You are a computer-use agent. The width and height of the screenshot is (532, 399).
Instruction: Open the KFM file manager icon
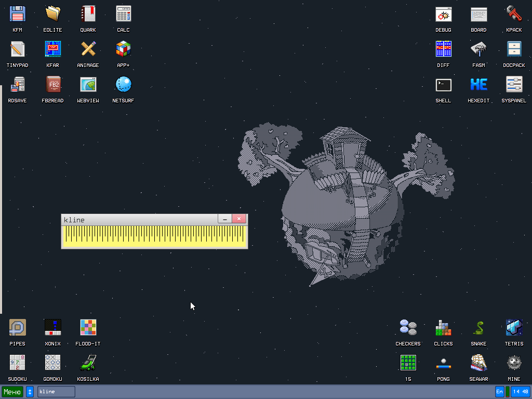[18, 14]
